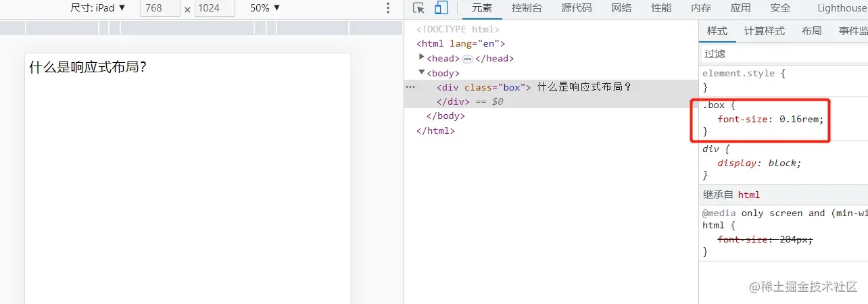This screenshot has height=304, width=868.
Task: Select the div class="box" element row
Action: pos(552,87)
